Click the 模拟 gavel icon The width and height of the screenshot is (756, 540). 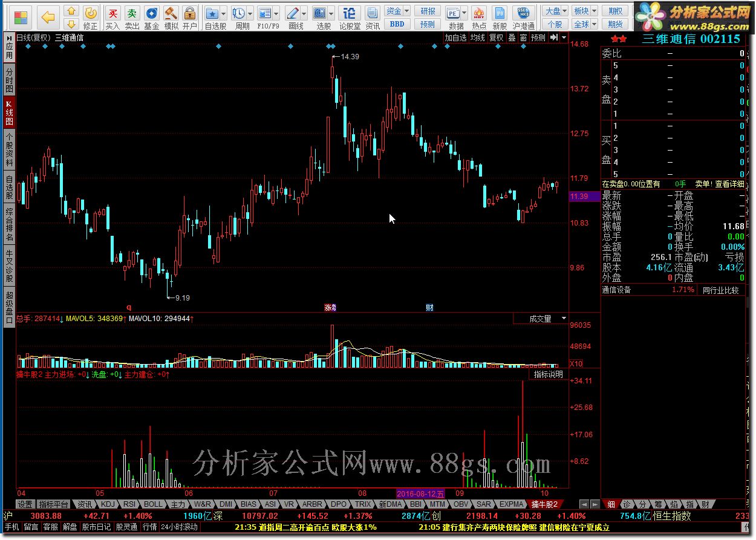tap(171, 18)
